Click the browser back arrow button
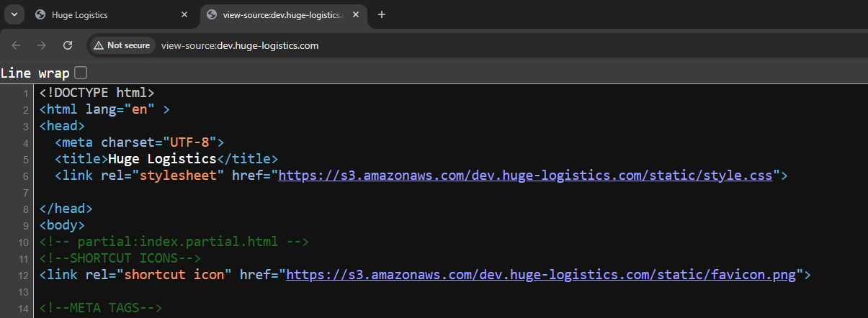 click(17, 45)
